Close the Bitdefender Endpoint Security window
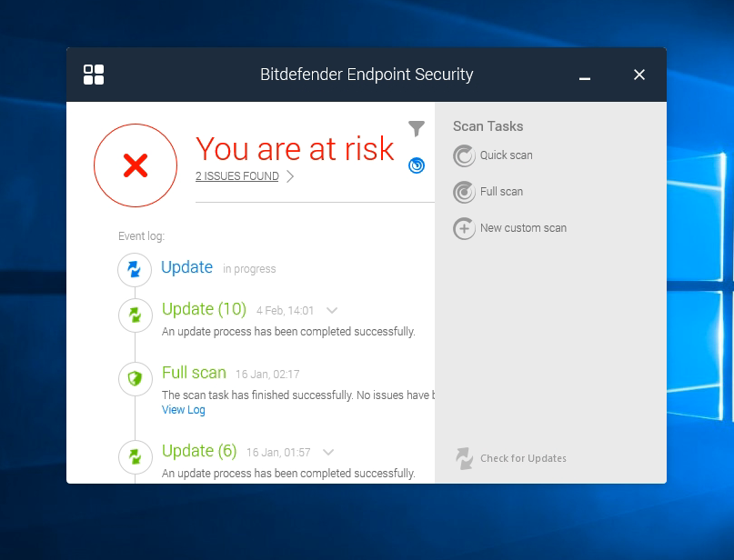This screenshot has height=560, width=734. click(x=639, y=75)
